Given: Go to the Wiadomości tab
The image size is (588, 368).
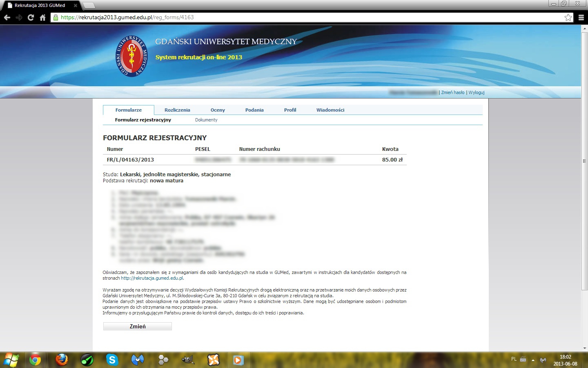Looking at the screenshot, I should [330, 110].
